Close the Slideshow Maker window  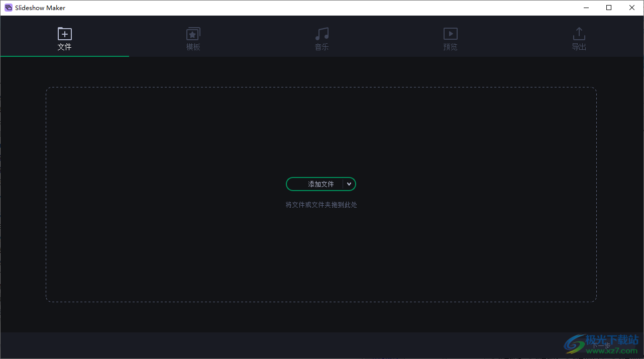pos(632,8)
